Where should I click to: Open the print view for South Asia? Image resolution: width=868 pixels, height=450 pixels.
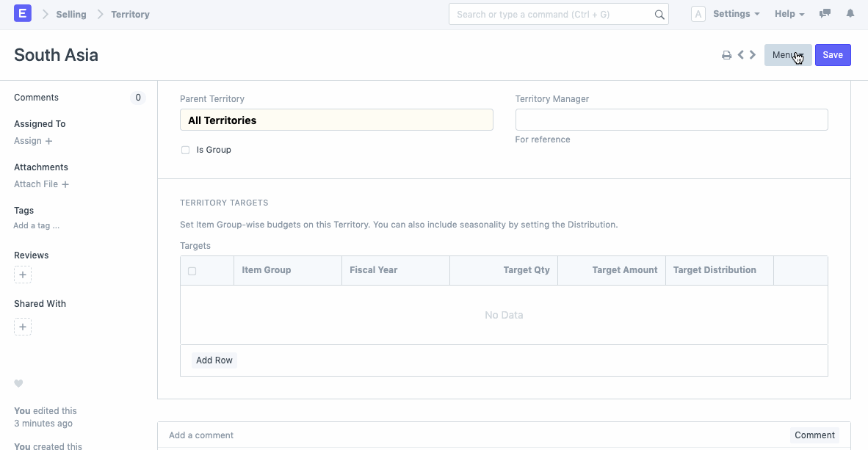pyautogui.click(x=726, y=54)
